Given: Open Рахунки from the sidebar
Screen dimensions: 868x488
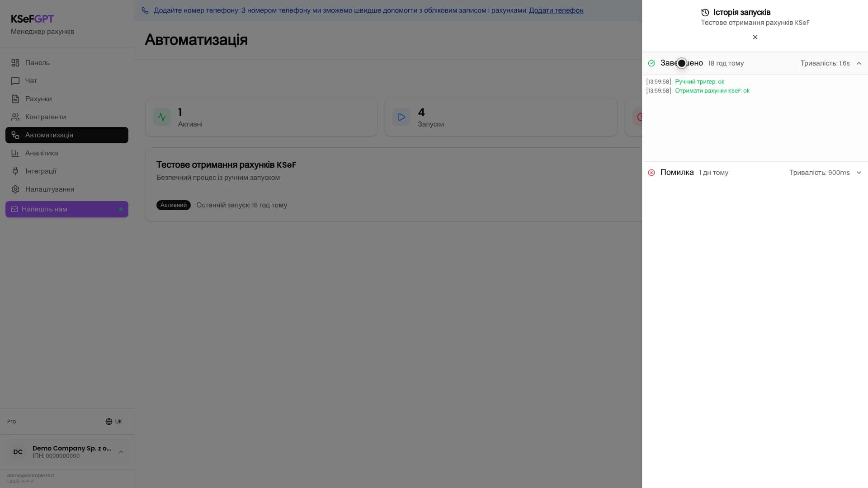Looking at the screenshot, I should 67,99.
